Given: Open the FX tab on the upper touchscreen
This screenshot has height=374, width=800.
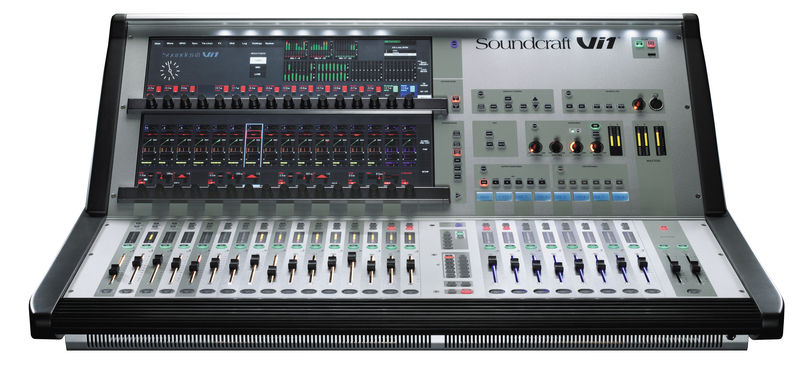Looking at the screenshot, I should click(219, 44).
